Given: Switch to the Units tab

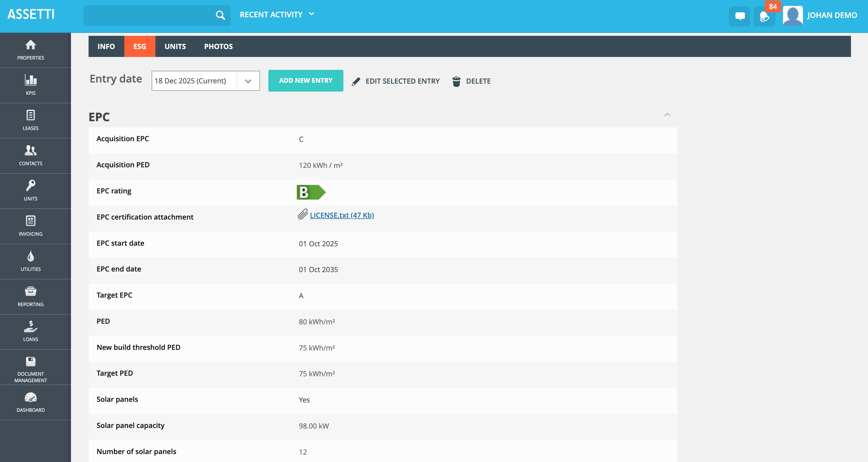Looking at the screenshot, I should 175,47.
